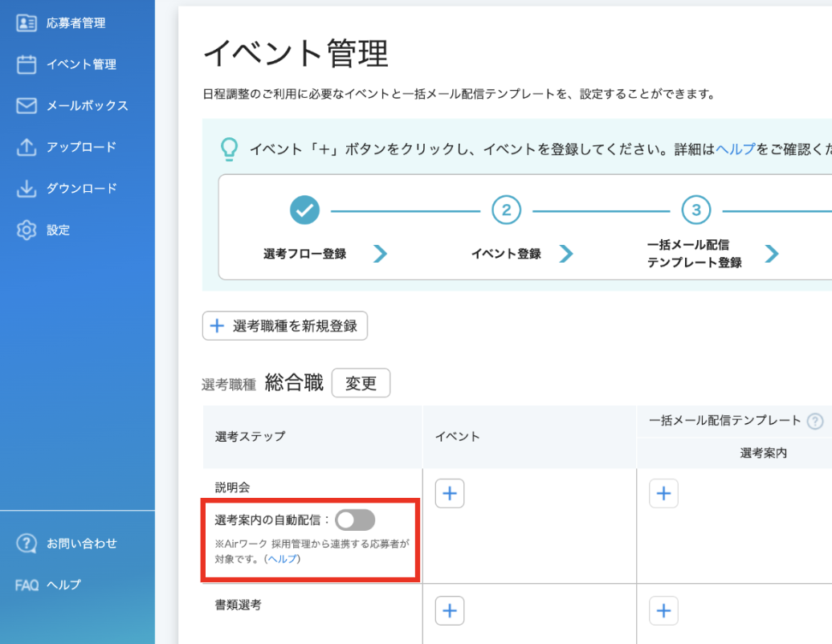
Task: Click 選考職種を新規登録 button
Action: point(285,326)
